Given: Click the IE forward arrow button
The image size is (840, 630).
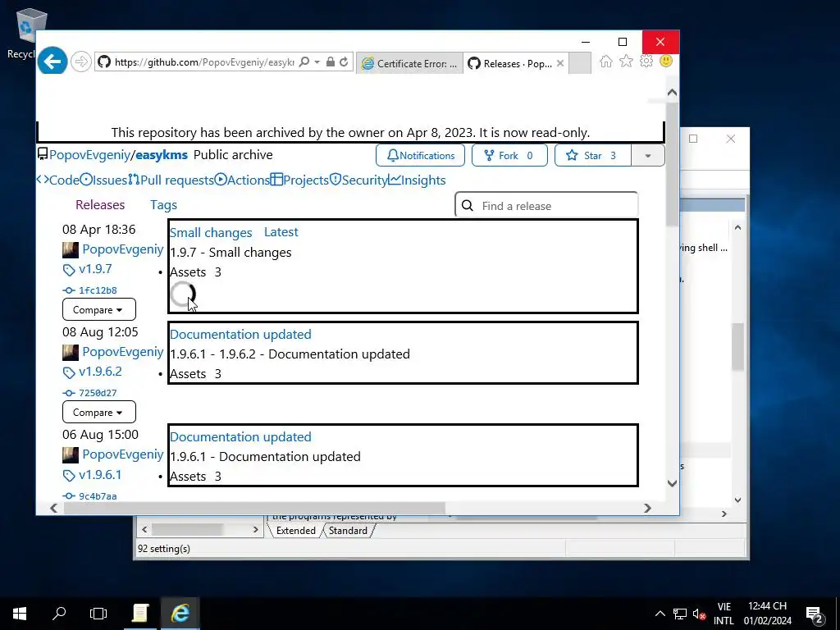Looking at the screenshot, I should click(81, 62).
